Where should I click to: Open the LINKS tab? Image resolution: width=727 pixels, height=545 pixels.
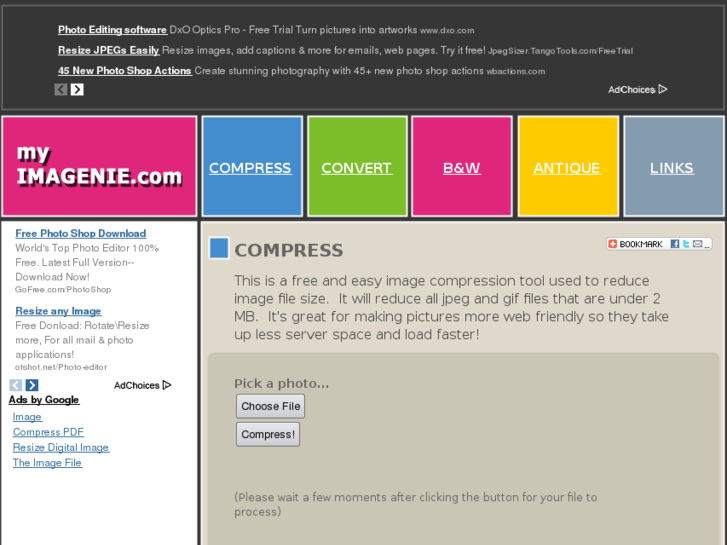(x=672, y=168)
